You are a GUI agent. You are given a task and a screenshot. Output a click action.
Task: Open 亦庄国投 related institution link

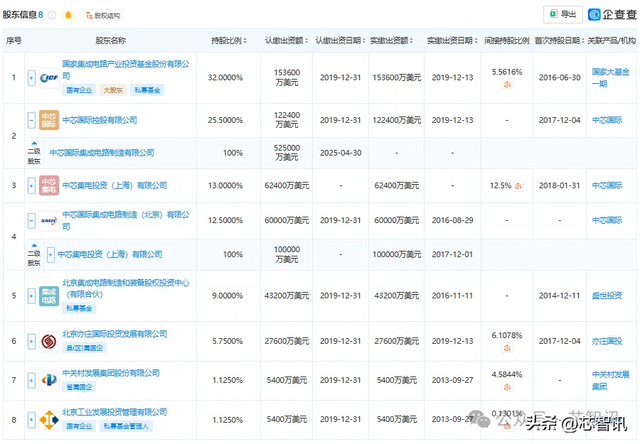click(x=607, y=341)
